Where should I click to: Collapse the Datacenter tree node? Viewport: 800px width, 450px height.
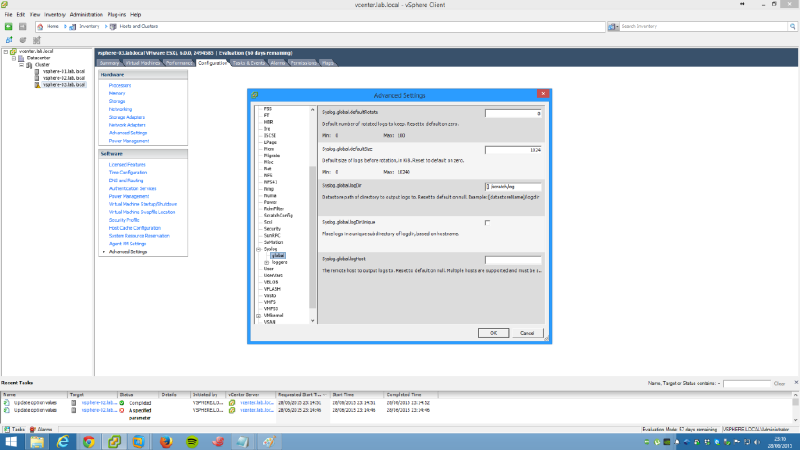(14, 58)
